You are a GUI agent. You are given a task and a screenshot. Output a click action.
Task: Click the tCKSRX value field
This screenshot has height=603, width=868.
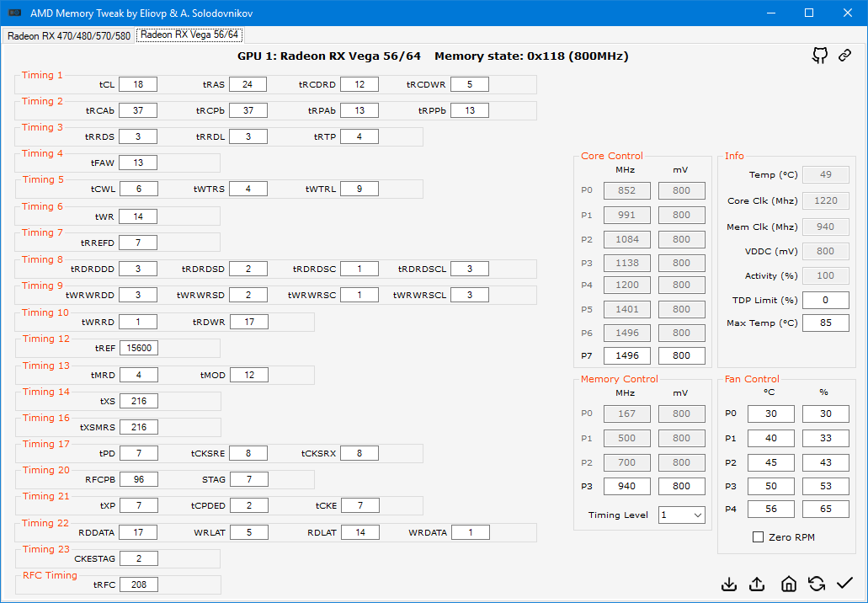pos(359,453)
